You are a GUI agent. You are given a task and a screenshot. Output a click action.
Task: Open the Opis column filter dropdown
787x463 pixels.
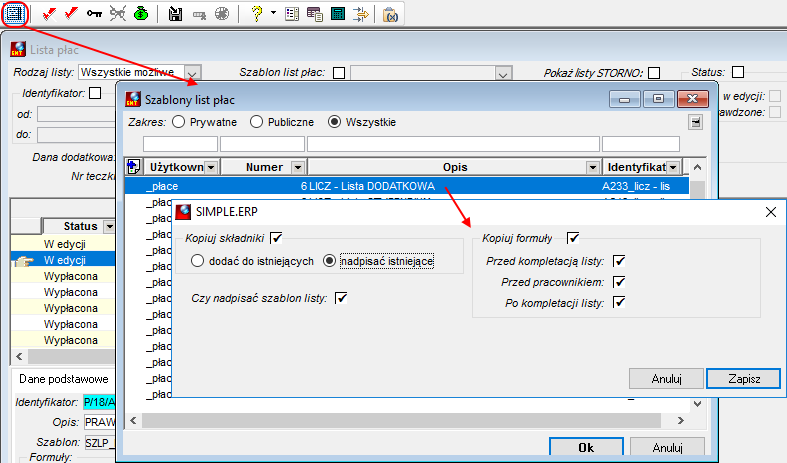pos(593,167)
